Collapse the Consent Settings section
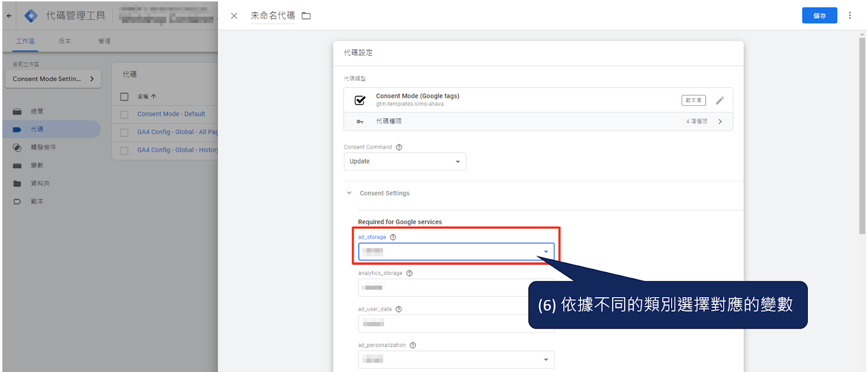 [349, 193]
